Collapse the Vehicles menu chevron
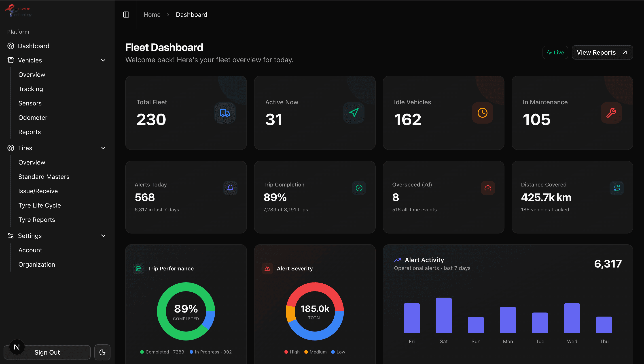Viewport: 644px width, 364px height. click(x=103, y=60)
